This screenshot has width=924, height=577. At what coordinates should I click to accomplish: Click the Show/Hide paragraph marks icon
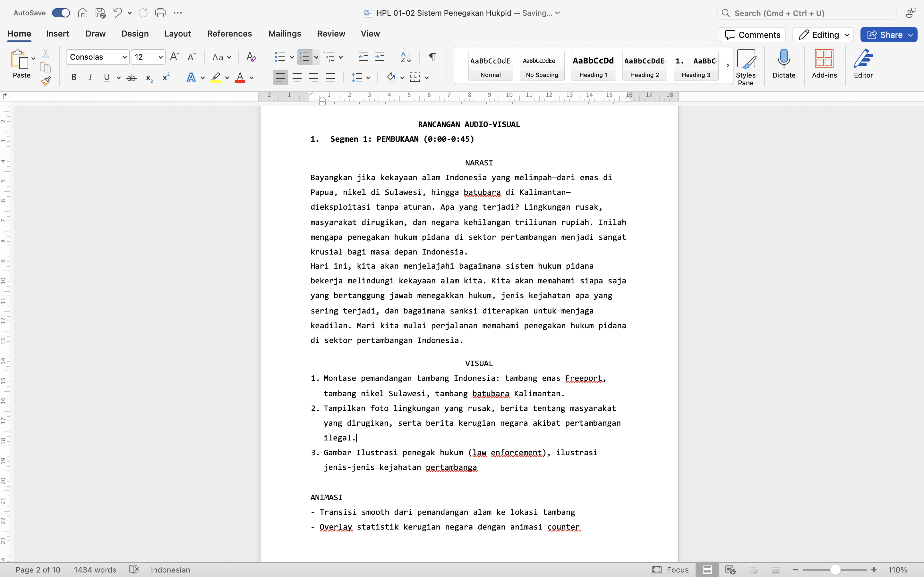coord(432,57)
